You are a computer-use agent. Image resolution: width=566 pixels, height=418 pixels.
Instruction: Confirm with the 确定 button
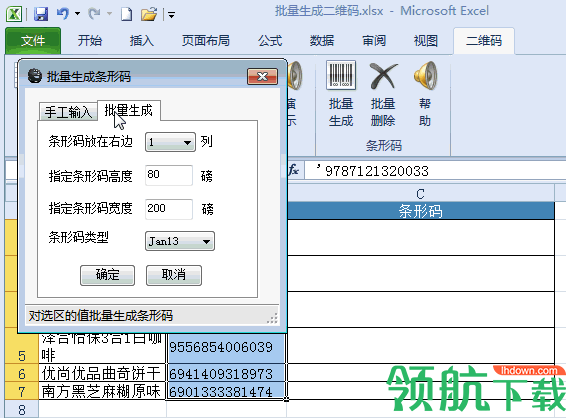point(107,275)
